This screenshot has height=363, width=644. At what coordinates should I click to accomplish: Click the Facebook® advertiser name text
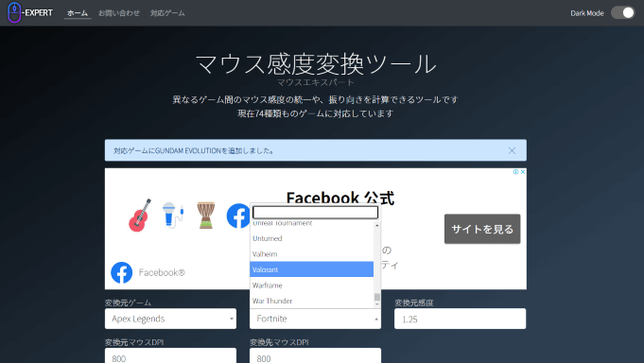tap(162, 272)
